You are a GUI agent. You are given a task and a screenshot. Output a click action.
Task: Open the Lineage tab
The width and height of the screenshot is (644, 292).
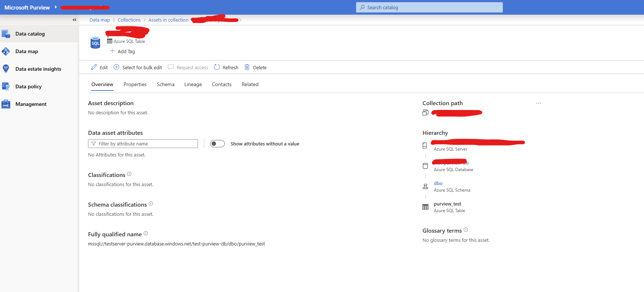click(x=193, y=84)
